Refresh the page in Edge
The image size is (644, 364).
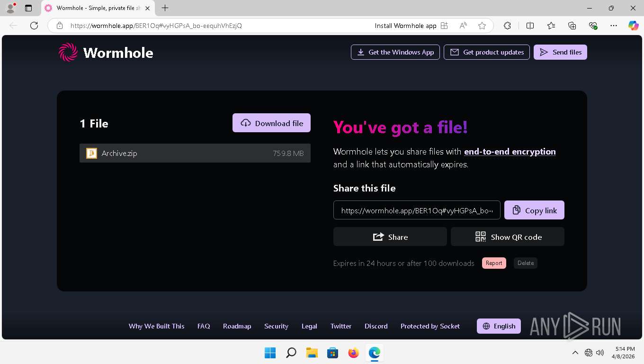tap(34, 26)
